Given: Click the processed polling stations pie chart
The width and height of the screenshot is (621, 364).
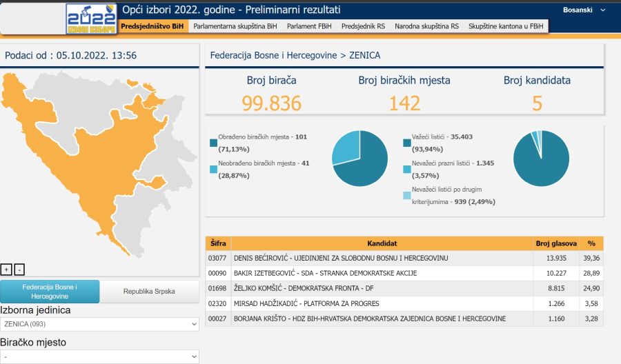Looking at the screenshot, I should (359, 158).
